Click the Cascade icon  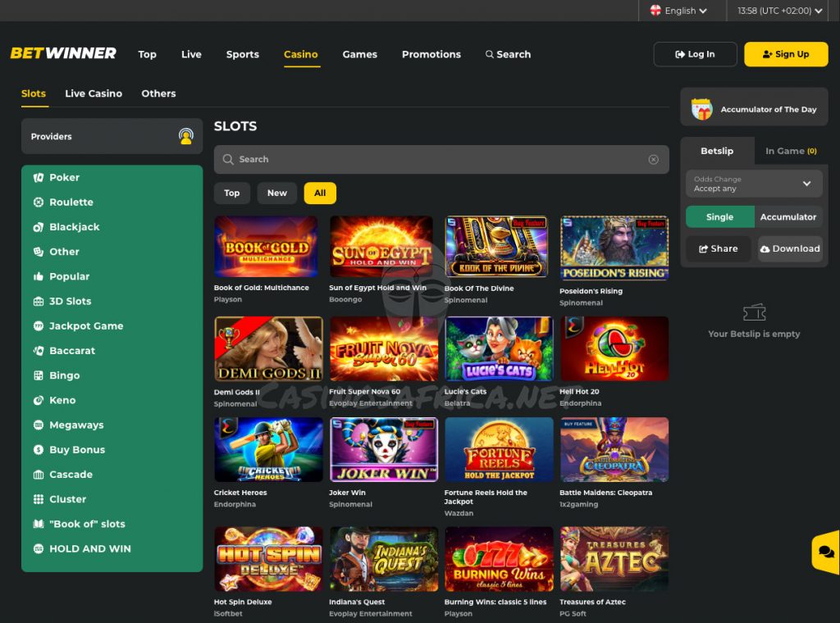click(38, 474)
